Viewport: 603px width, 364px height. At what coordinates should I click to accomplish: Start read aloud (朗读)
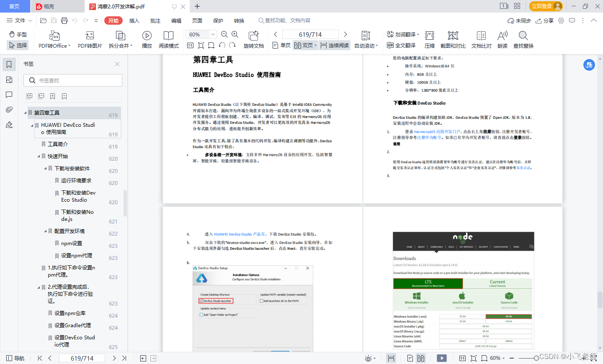502,40
